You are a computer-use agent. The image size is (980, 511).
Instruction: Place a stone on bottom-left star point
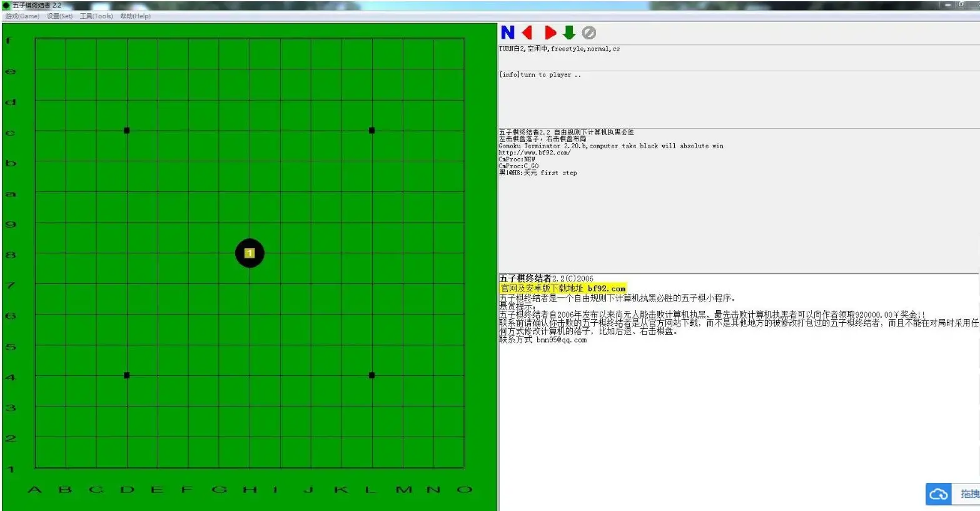point(127,375)
